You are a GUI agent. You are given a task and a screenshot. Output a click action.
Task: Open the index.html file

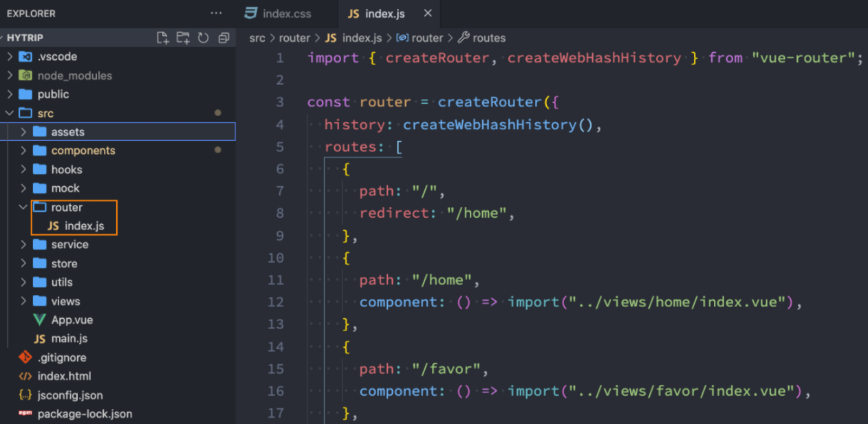click(x=65, y=377)
